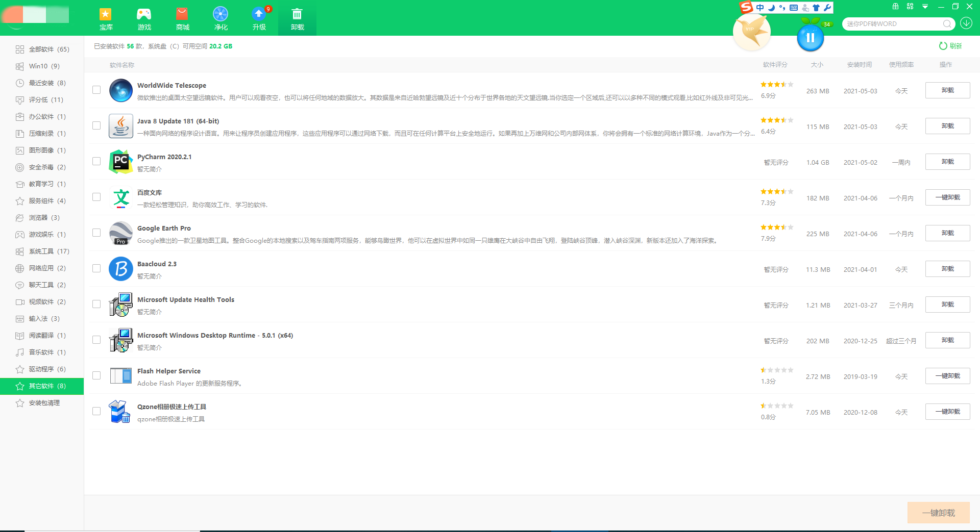980x532 pixels.
Task: Tick the Microsoft Update Health Tools checkbox
Action: [x=96, y=304]
